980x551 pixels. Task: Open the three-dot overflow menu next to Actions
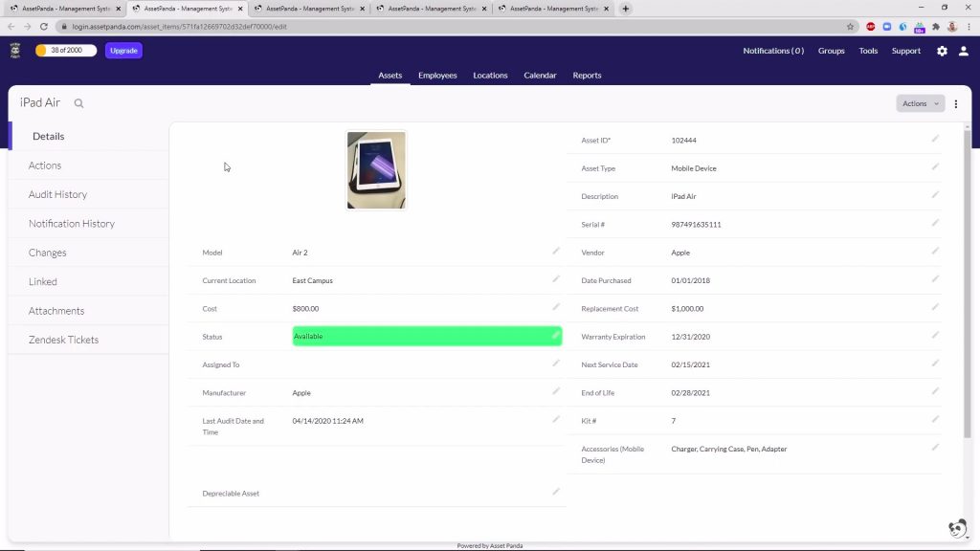[956, 102]
